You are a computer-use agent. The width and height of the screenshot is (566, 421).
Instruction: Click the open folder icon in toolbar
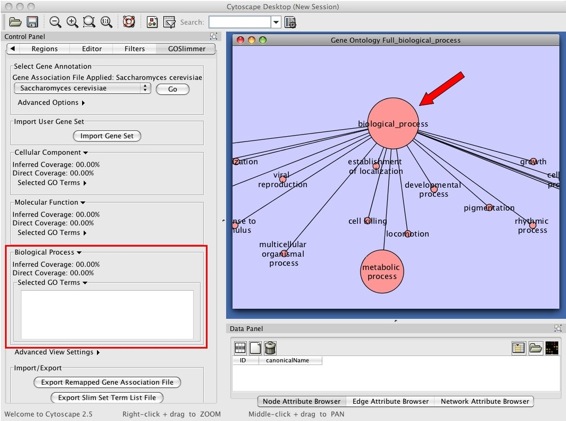(15, 22)
